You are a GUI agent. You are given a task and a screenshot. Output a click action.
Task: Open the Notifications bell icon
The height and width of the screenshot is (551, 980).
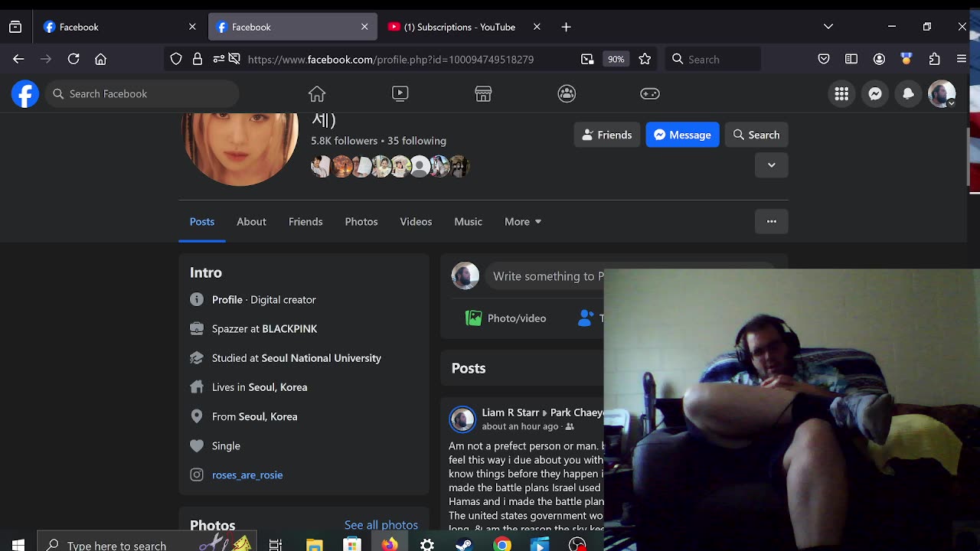[x=908, y=93]
